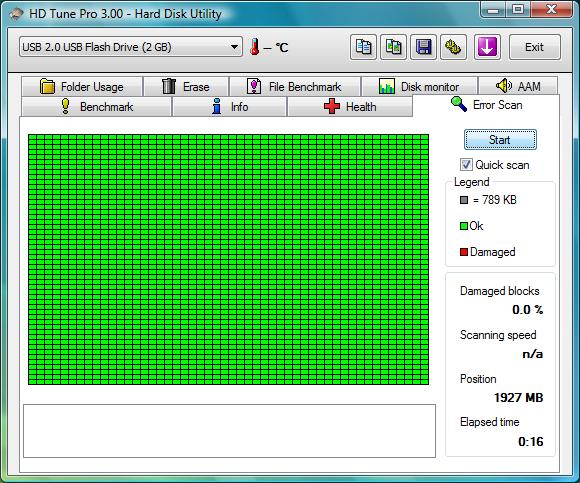Click the magnifier icon on Error Scan tab
Image resolution: width=580 pixels, height=483 pixels.
point(459,104)
